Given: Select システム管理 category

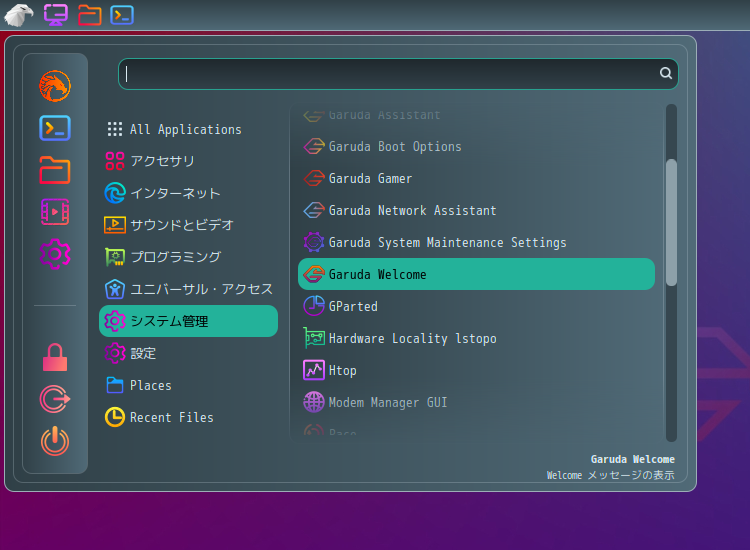Looking at the screenshot, I should pyautogui.click(x=188, y=321).
